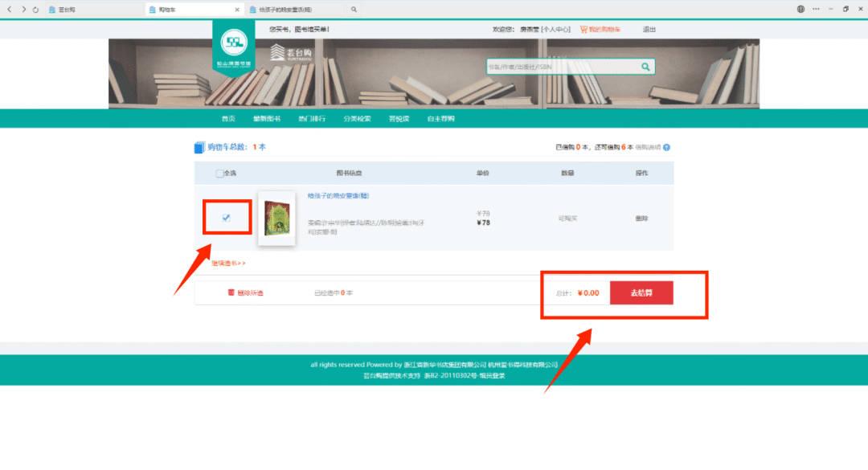Go forward with the browser forward arrow
Screen dimensions: 868x470
coord(23,10)
